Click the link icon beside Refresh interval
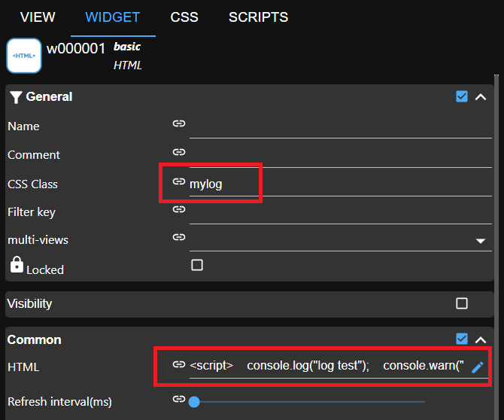The height and width of the screenshot is (420, 504). pyautogui.click(x=178, y=400)
